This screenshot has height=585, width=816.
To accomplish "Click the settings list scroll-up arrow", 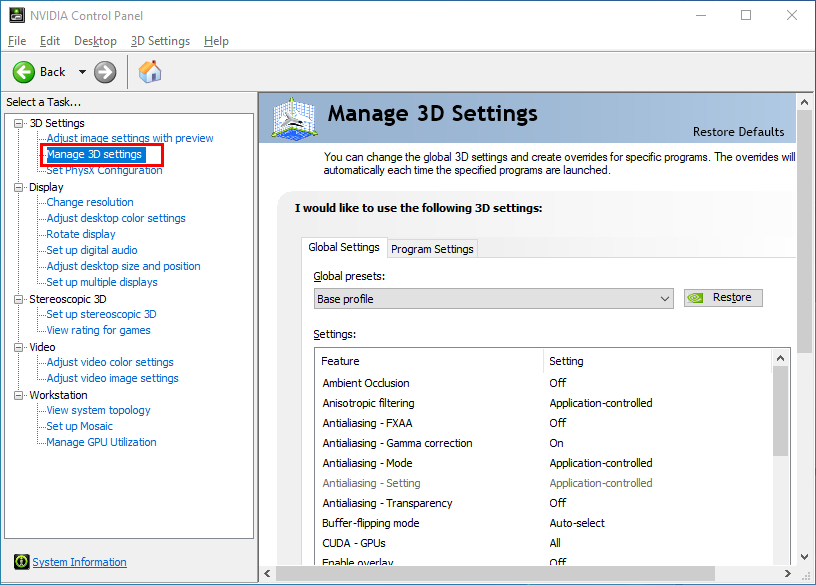I will [x=780, y=358].
